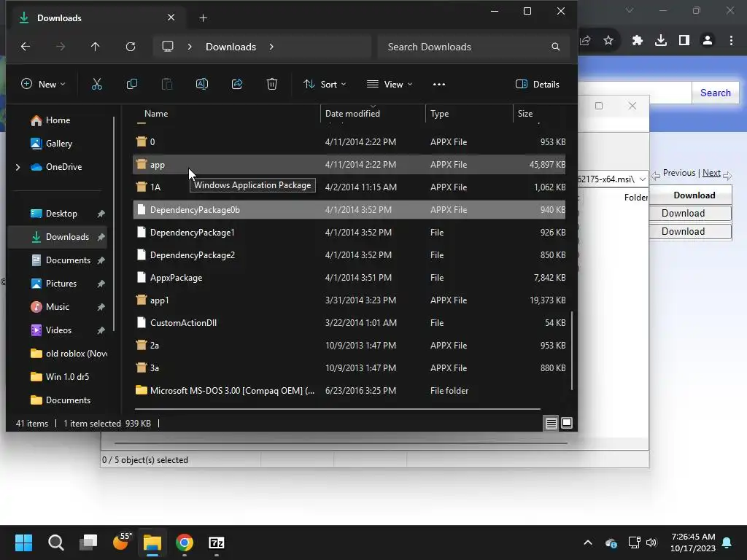Open the msi path dropdown arrow
This screenshot has height=560, width=747.
[x=642, y=179]
